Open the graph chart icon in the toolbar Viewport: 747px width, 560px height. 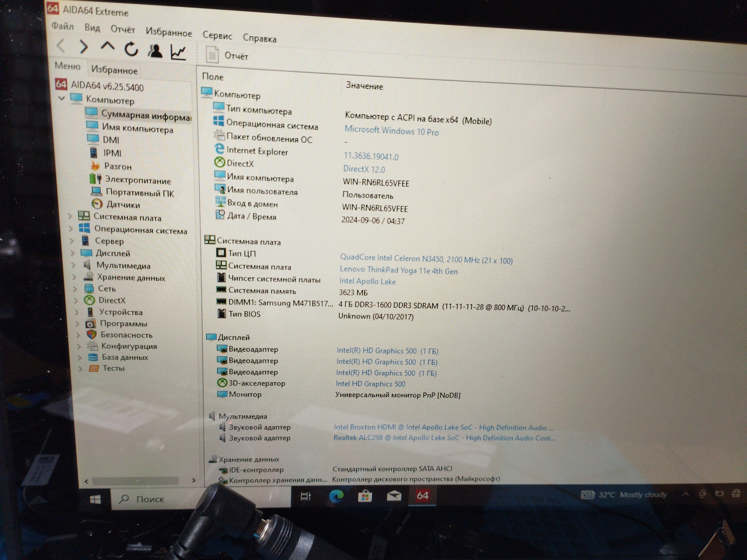[179, 52]
